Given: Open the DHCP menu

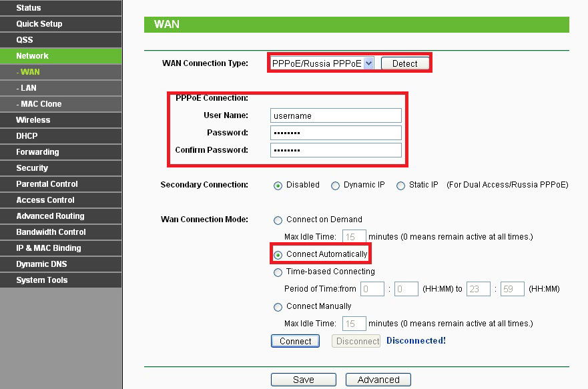Looking at the screenshot, I should pyautogui.click(x=61, y=136).
